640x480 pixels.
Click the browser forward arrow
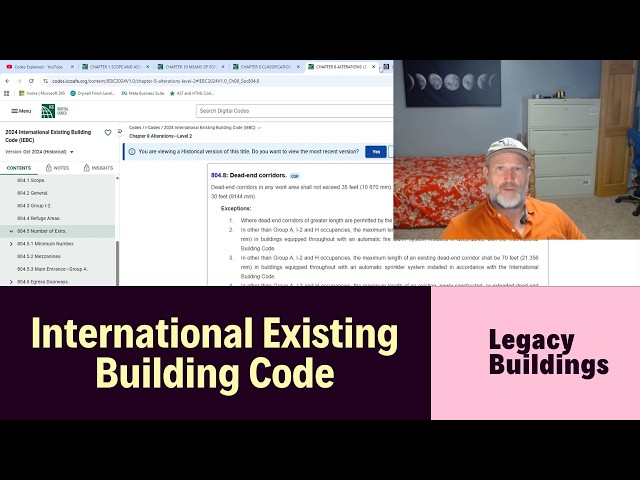coord(19,81)
